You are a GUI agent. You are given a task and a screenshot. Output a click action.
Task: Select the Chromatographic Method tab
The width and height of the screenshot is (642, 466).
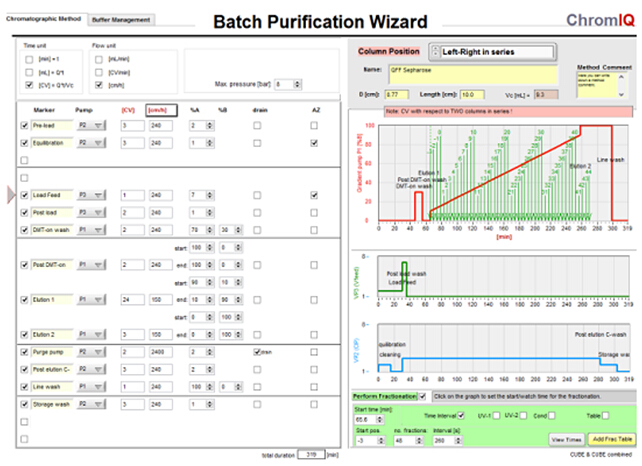[44, 19]
